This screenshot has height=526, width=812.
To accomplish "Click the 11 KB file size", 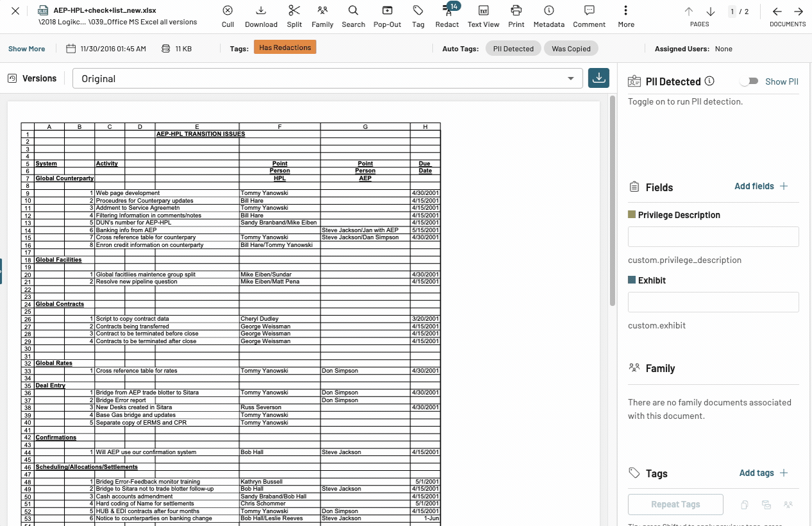I will tap(183, 49).
